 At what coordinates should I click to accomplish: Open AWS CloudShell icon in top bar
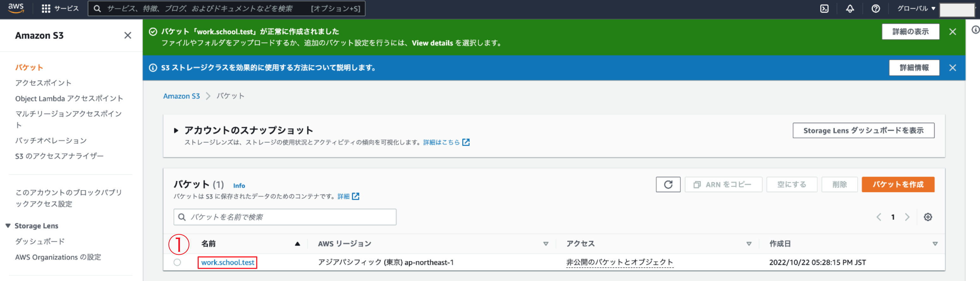coord(824,9)
